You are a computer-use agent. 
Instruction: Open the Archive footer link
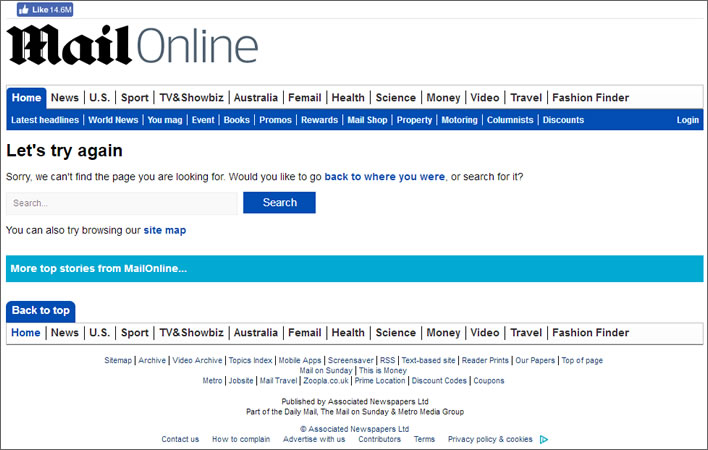coord(152,360)
